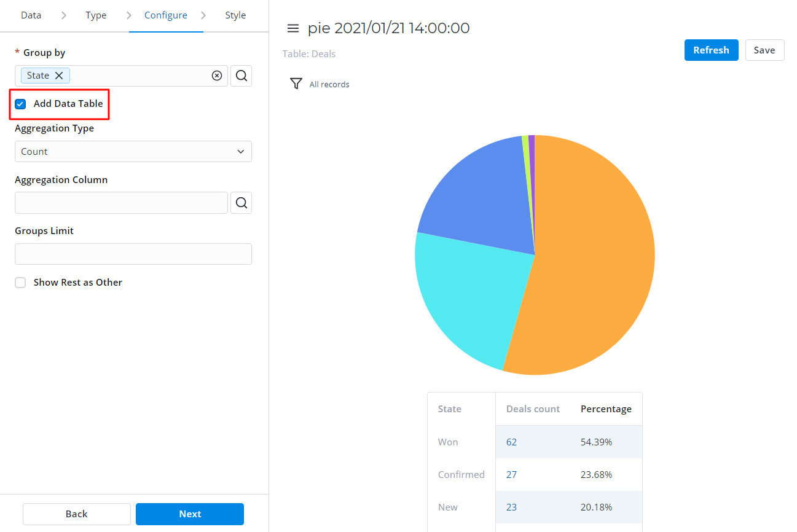This screenshot has height=532, width=797.
Task: Go to the Type step tab
Action: point(96,15)
